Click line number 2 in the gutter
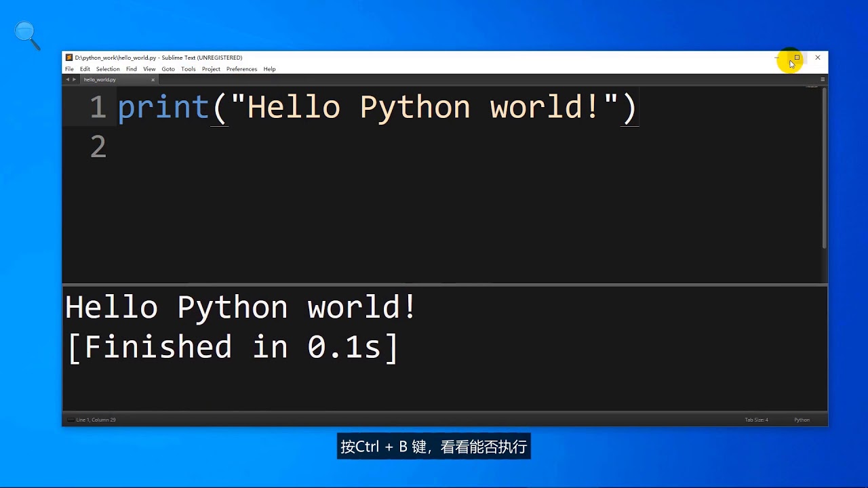Image resolution: width=868 pixels, height=488 pixels. coord(98,147)
